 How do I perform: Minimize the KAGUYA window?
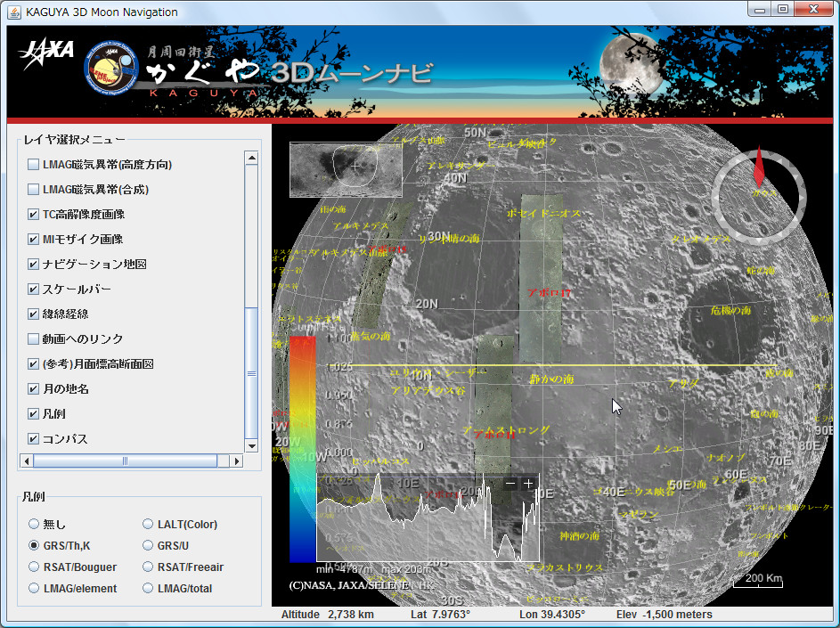coord(760,10)
